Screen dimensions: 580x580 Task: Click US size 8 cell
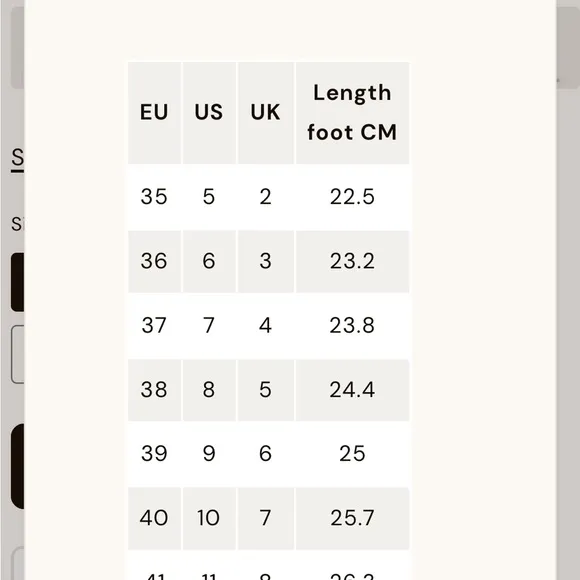point(209,390)
